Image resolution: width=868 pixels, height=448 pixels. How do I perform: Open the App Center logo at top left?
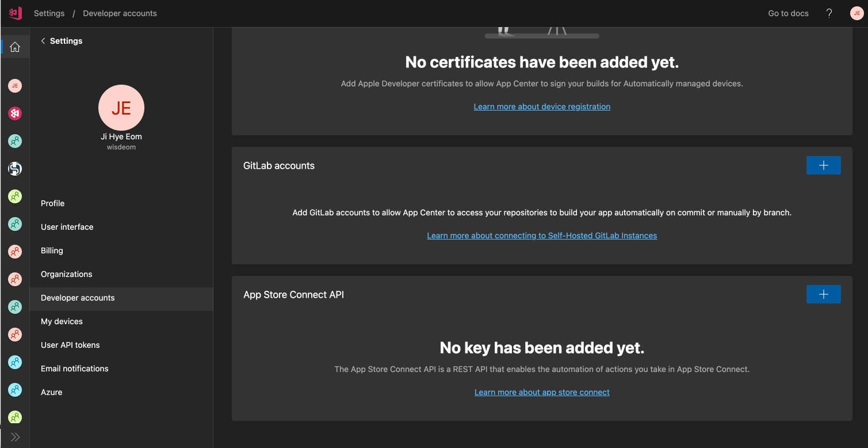click(x=15, y=13)
